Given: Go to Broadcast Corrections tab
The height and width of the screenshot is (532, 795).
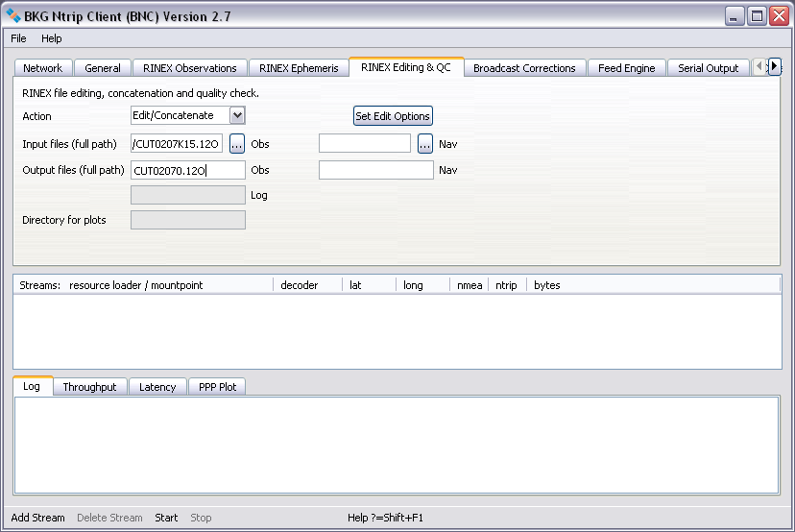Looking at the screenshot, I should 524,68.
